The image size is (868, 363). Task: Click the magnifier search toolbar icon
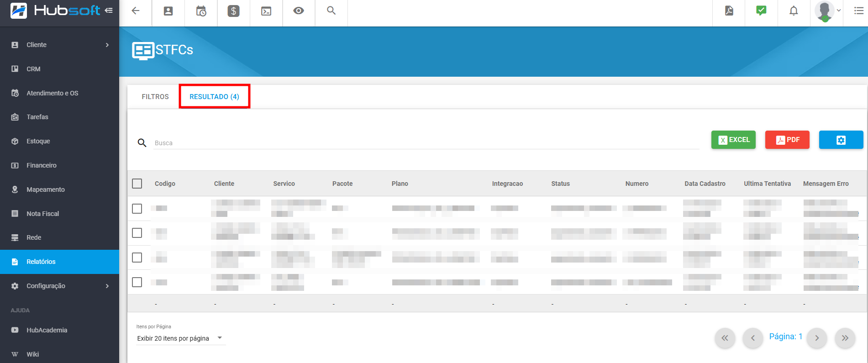coord(331,11)
